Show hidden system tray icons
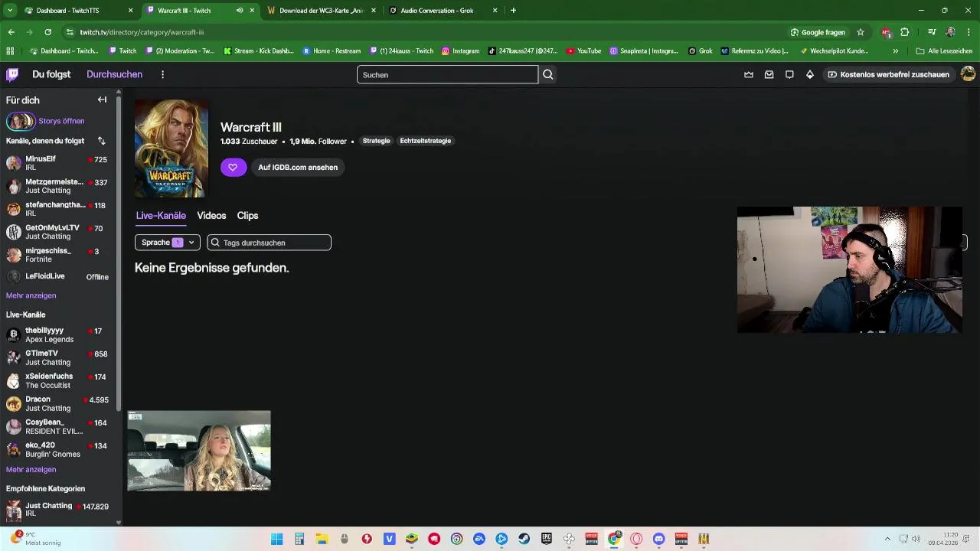The width and height of the screenshot is (980, 551). (x=887, y=539)
